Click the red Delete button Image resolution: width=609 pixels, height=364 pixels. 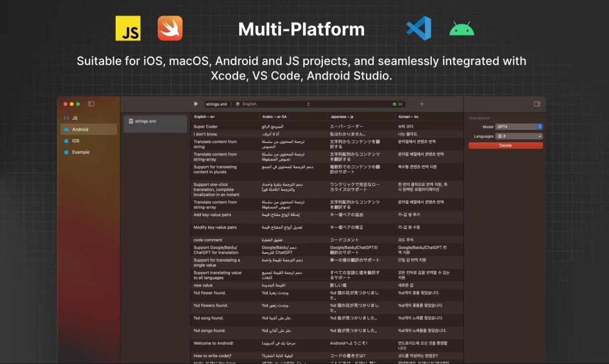coord(505,145)
